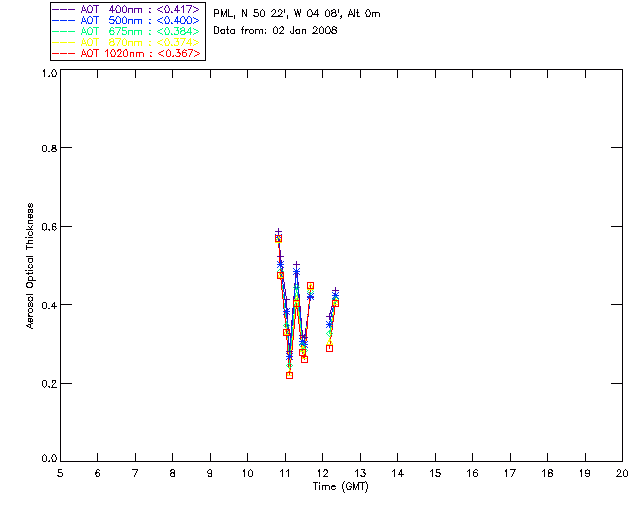Click the 1.0 y-axis tick label

49,73
